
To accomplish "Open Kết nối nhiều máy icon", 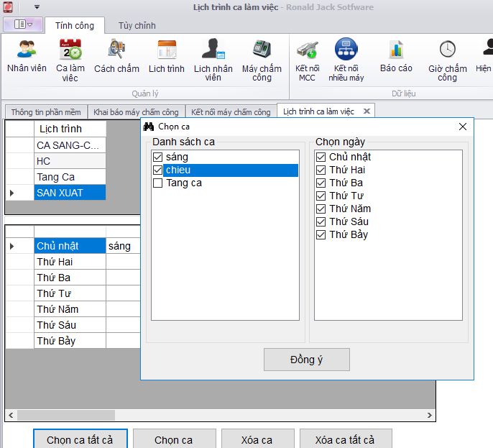I will pos(346,50).
